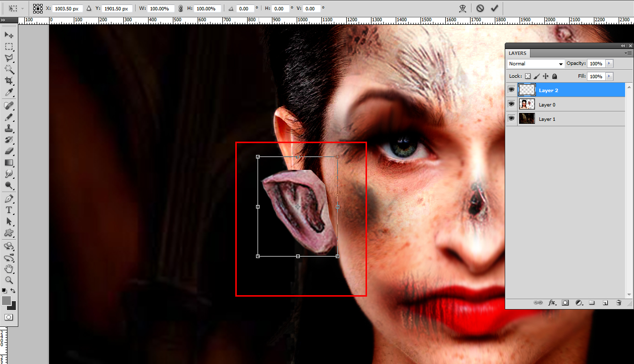Toggle relative positioning triangle for reference point
Viewport: 634px width, 364px height.
89,8
